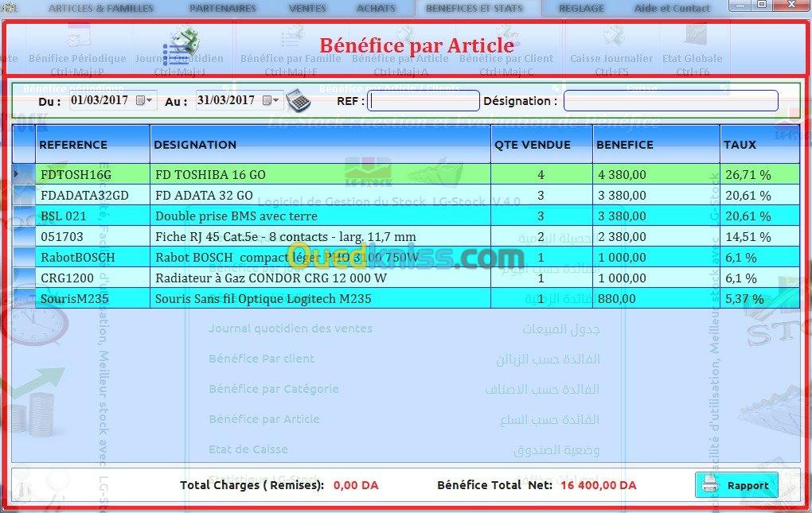This screenshot has width=812, height=513.
Task: Open the REGLAGE tab
Action: [582, 8]
